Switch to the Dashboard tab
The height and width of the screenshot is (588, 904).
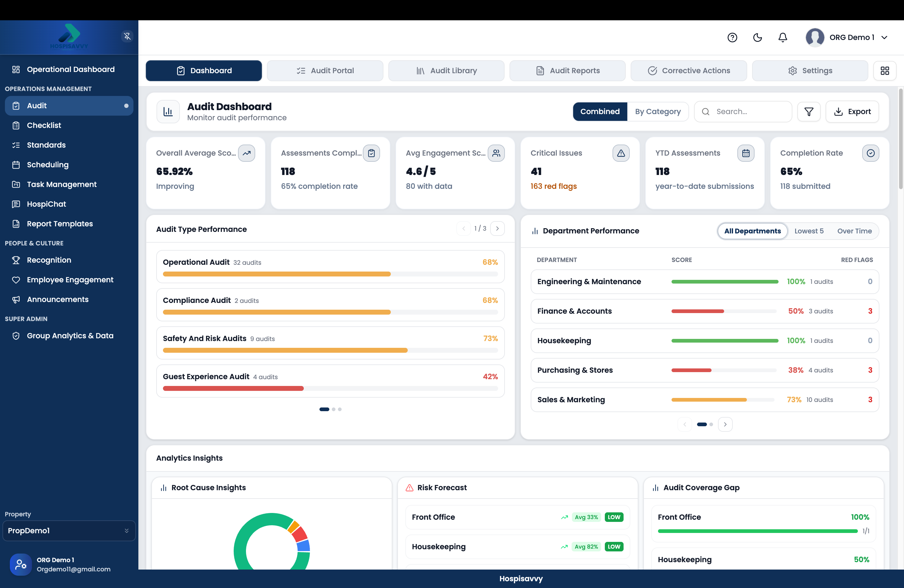204,71
